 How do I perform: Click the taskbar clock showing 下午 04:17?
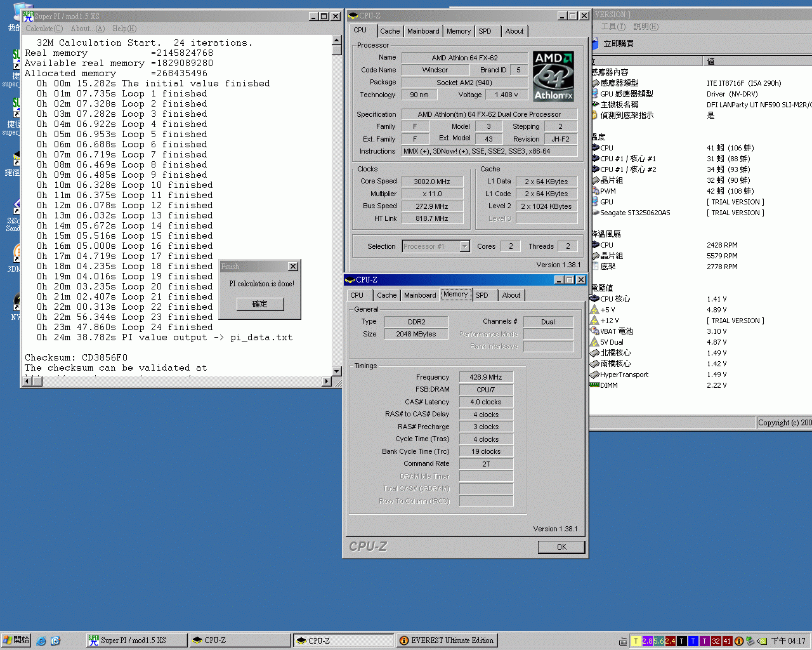click(x=789, y=641)
